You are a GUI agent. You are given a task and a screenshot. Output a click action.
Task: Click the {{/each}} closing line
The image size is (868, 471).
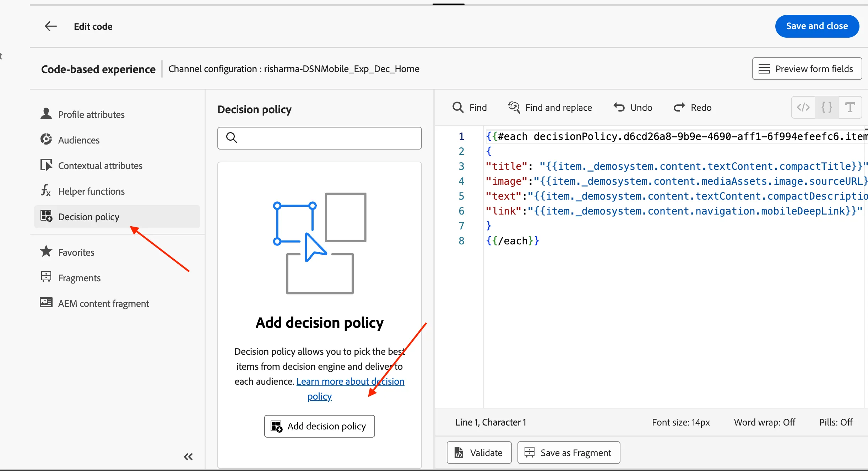(512, 241)
